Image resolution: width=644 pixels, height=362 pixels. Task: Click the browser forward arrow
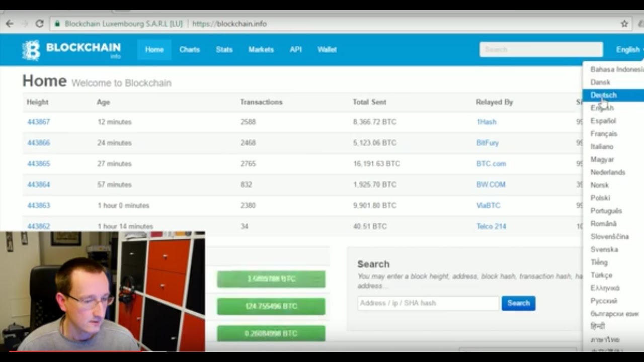tap(24, 24)
